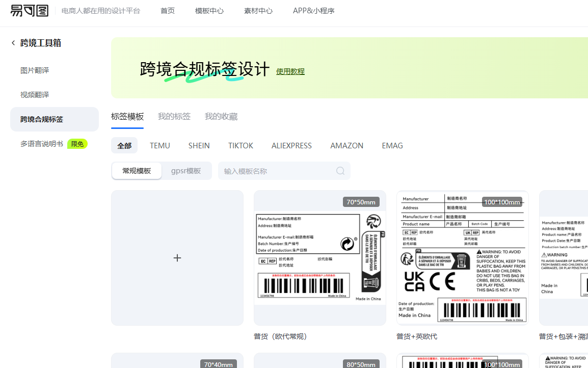Click the 普货+英欧代 template title
The width and height of the screenshot is (588, 368).
[x=417, y=336]
